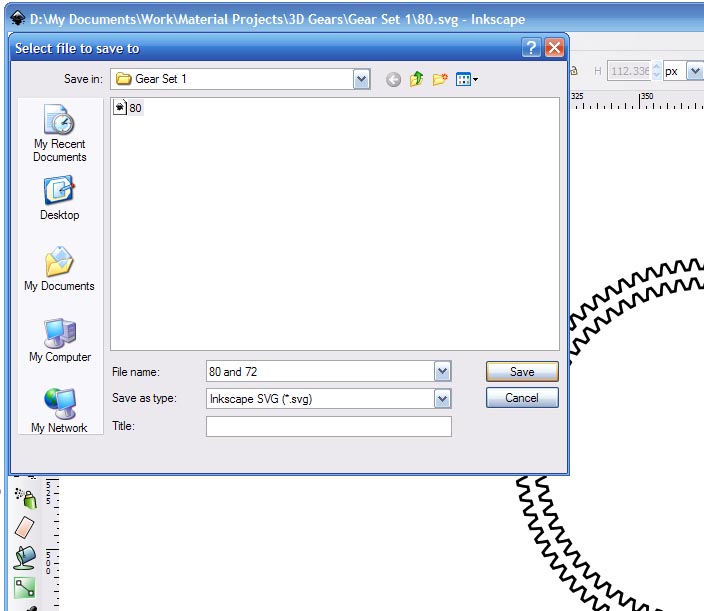
Task: Click the Inkscape title bar icon
Action: (18, 19)
